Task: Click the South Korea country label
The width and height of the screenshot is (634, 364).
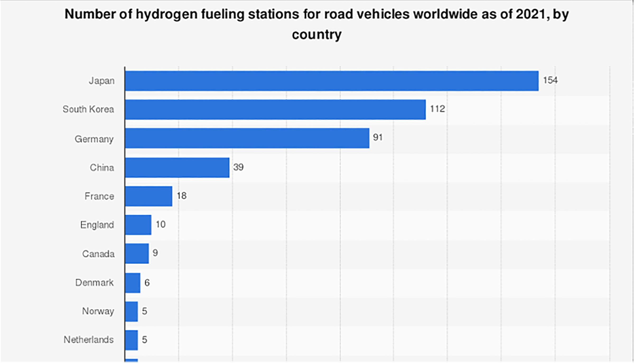Action: pyautogui.click(x=88, y=109)
